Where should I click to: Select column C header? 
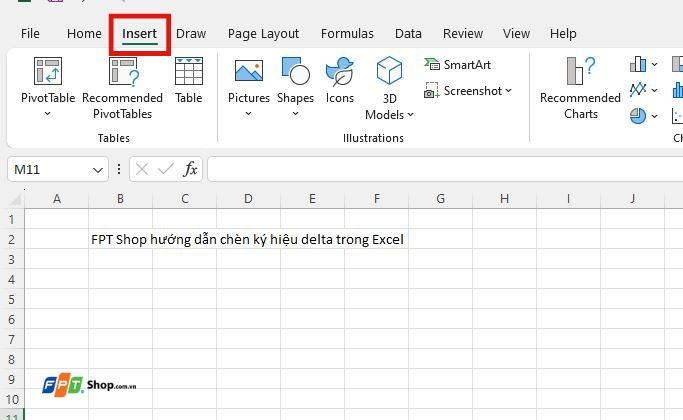pyautogui.click(x=185, y=199)
